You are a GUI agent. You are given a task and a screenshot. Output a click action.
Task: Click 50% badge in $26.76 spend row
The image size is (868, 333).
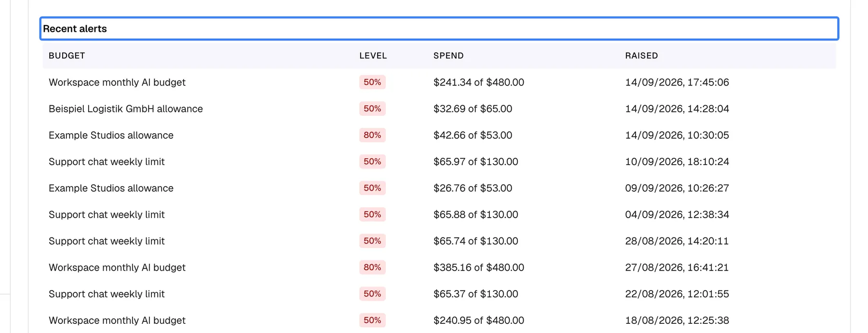point(372,188)
